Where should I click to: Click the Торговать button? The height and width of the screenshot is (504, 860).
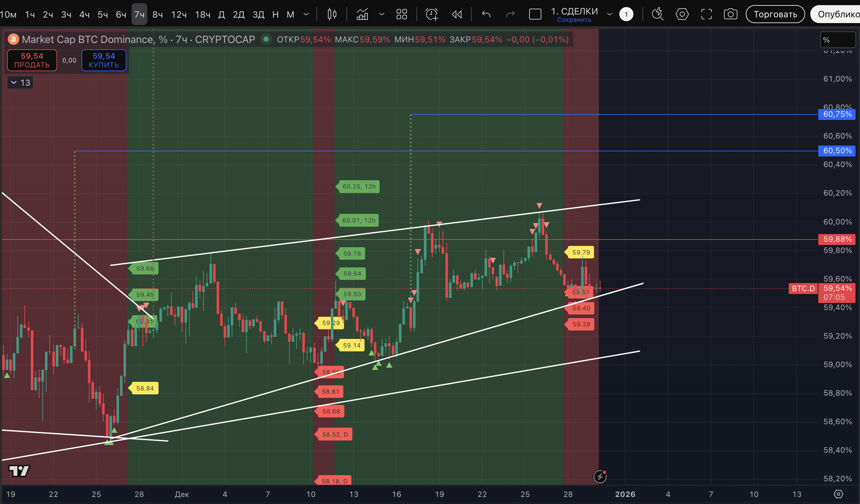click(775, 14)
